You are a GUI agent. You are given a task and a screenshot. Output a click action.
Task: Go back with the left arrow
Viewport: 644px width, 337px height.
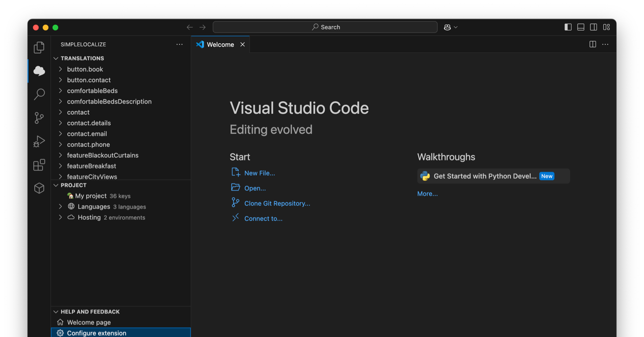(190, 27)
